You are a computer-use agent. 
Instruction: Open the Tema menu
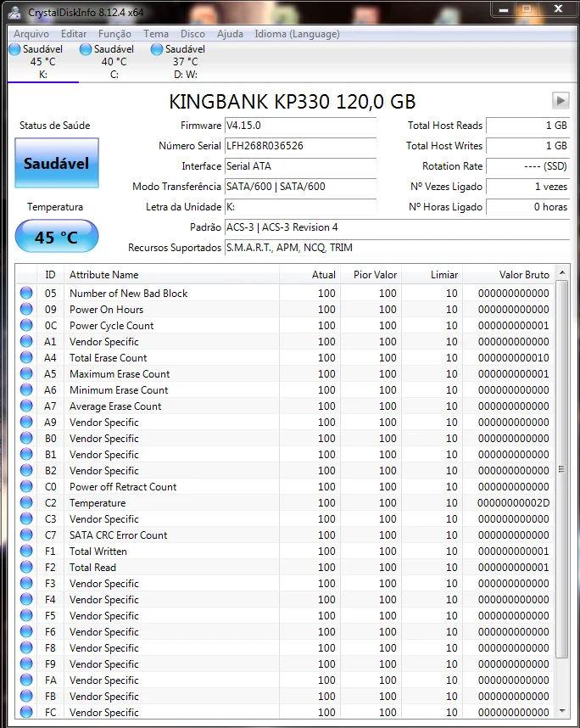click(156, 34)
